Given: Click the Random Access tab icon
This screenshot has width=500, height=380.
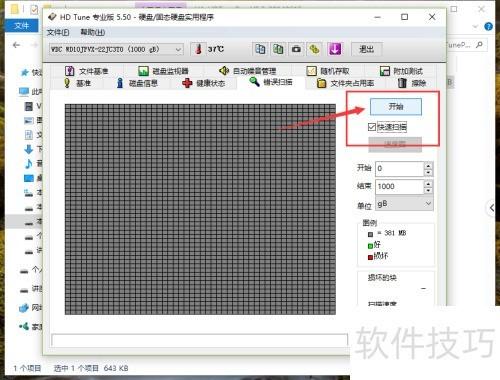Looking at the screenshot, I should (311, 71).
